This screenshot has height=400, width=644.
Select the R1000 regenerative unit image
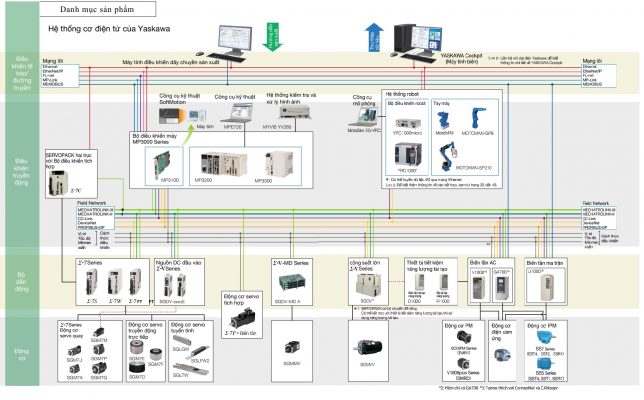[x=444, y=282]
